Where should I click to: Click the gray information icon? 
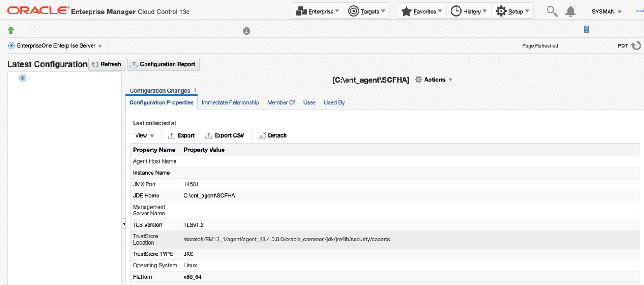click(246, 31)
